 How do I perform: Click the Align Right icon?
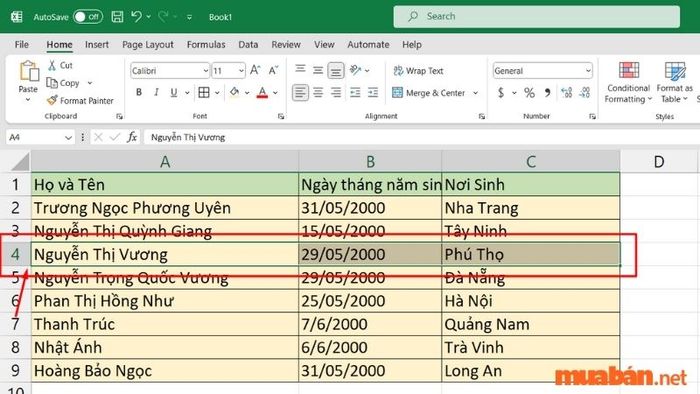(336, 92)
